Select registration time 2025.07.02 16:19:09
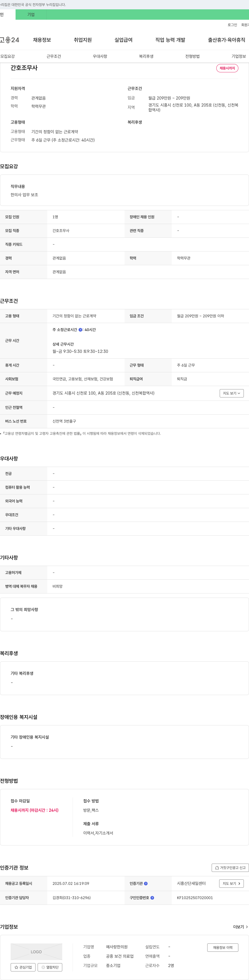 point(71,884)
